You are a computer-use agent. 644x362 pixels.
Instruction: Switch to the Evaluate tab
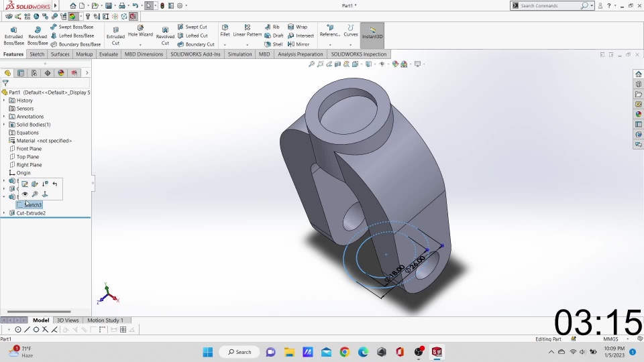[109, 54]
